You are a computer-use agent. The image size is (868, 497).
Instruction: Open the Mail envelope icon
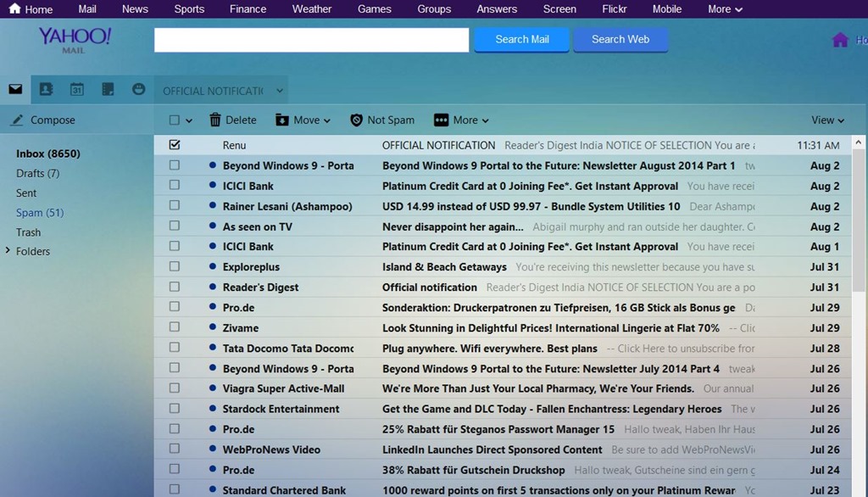click(14, 89)
